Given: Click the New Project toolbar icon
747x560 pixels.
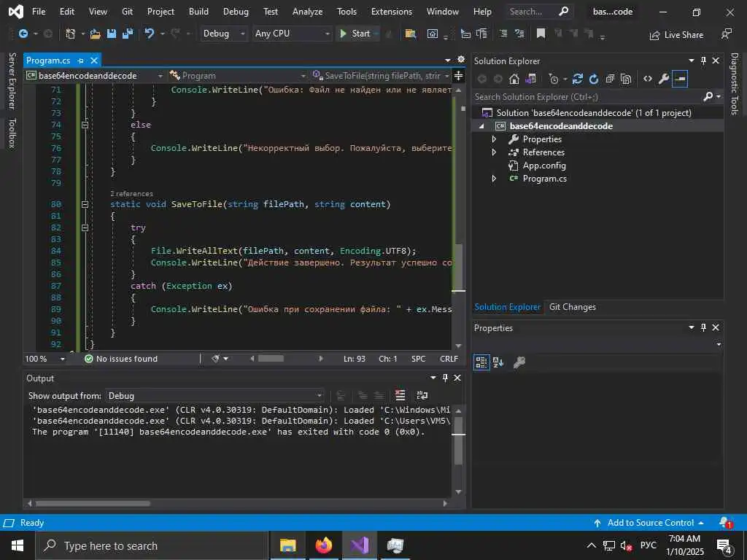Looking at the screenshot, I should pyautogui.click(x=71, y=34).
